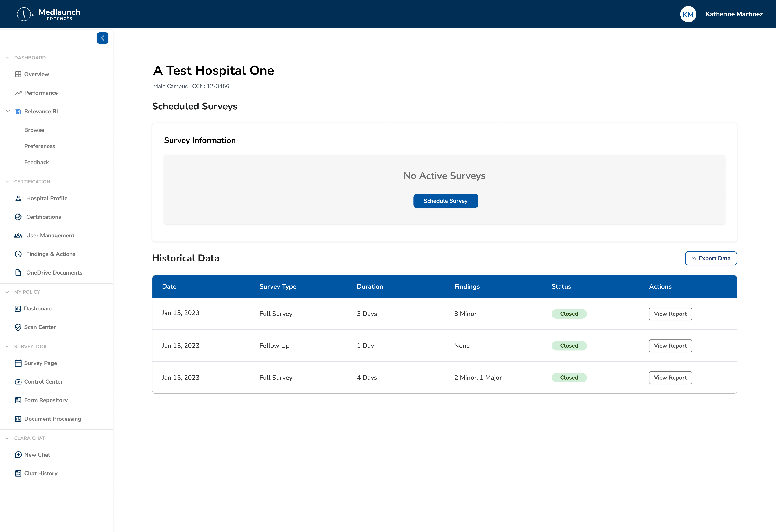Click the New Chat plus-bubble icon
This screenshot has height=532, width=776.
point(18,455)
